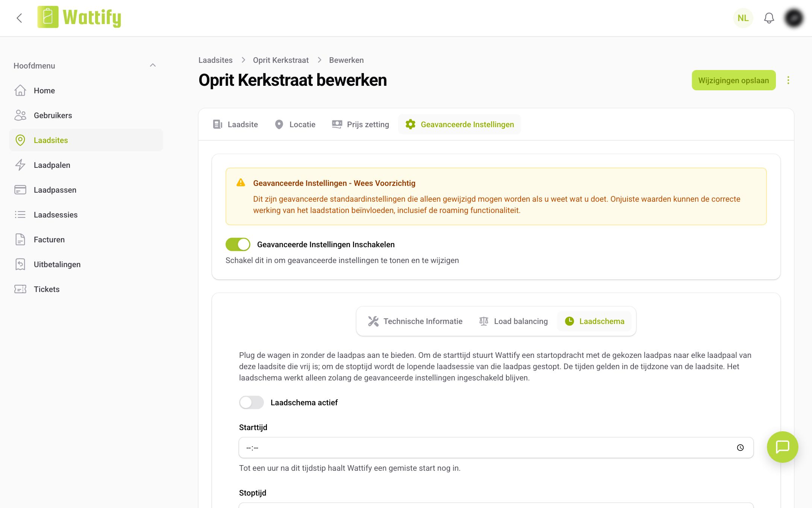Click the Laadsite tab charging station icon
812x508 pixels.
click(x=218, y=125)
